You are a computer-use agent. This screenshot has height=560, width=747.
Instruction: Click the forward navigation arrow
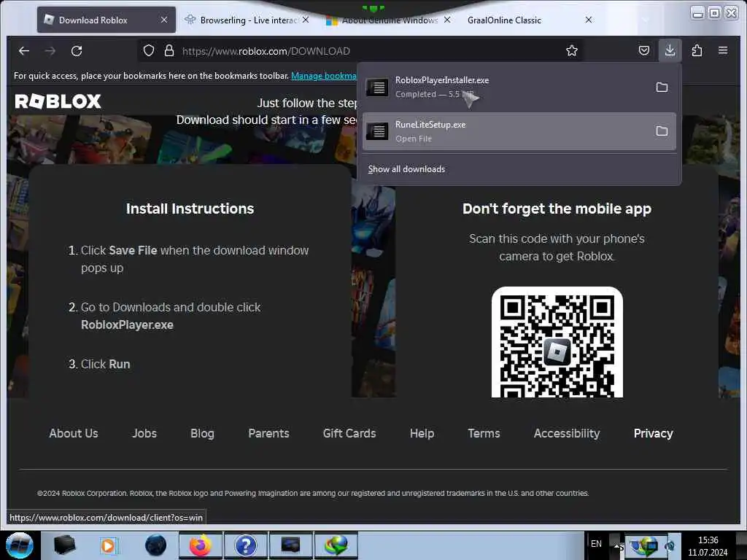[50, 51]
